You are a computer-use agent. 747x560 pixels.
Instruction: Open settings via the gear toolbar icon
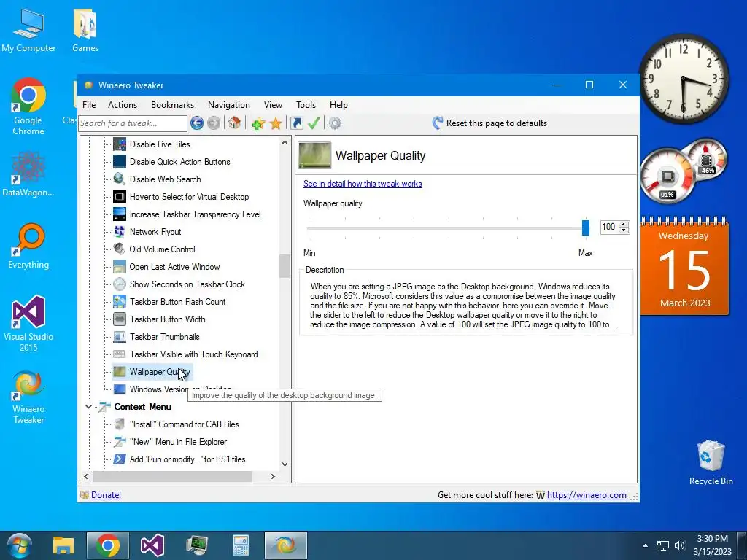(x=335, y=123)
